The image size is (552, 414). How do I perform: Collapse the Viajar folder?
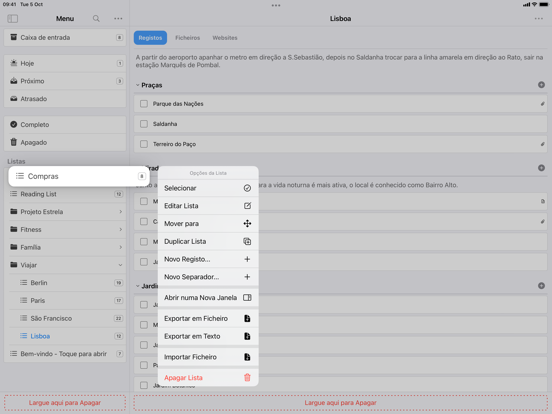(x=120, y=265)
